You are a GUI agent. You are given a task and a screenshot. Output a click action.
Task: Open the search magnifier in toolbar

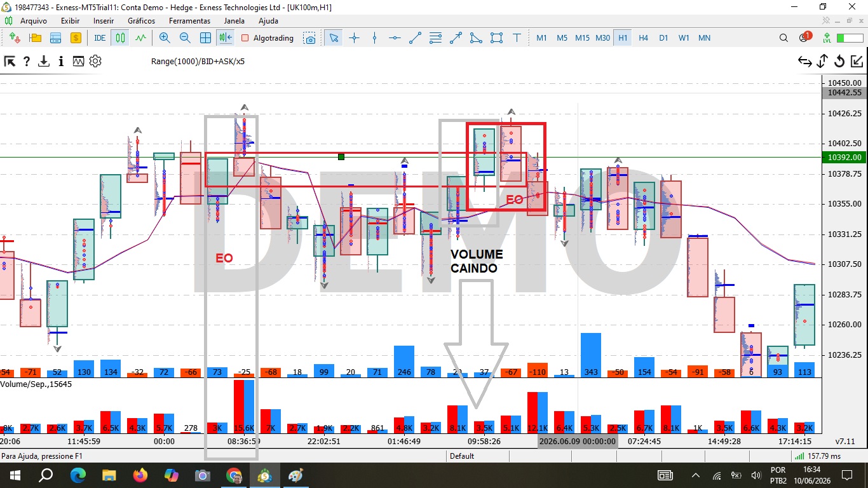pyautogui.click(x=783, y=37)
